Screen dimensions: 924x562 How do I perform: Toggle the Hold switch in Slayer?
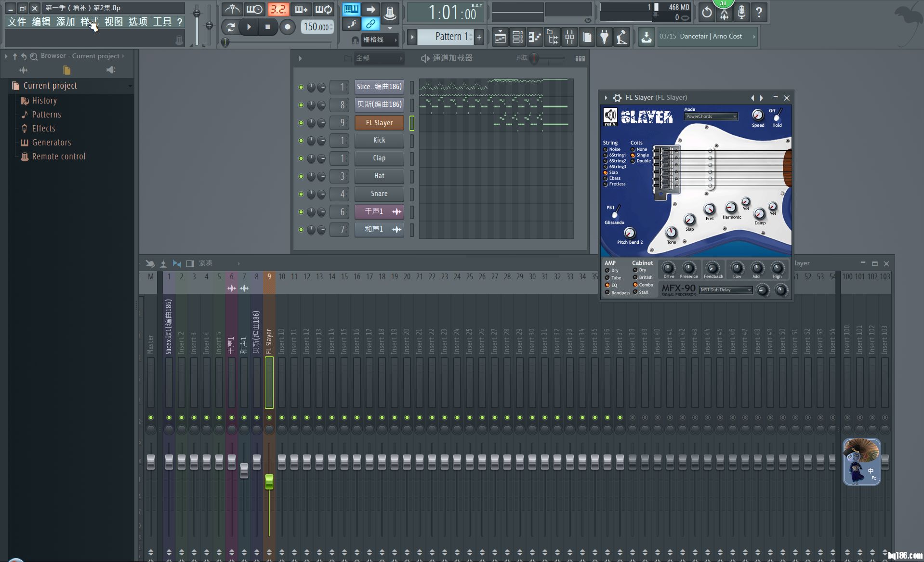[777, 115]
